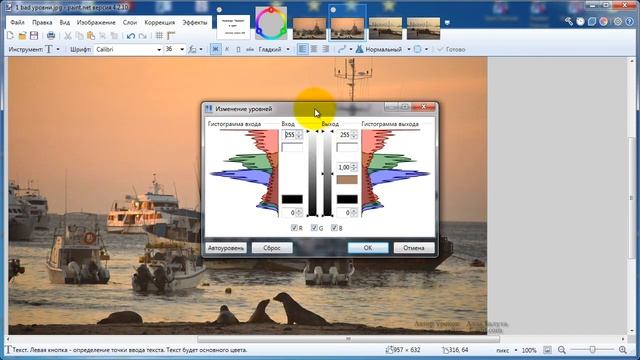Open the Файл menu

[18, 22]
